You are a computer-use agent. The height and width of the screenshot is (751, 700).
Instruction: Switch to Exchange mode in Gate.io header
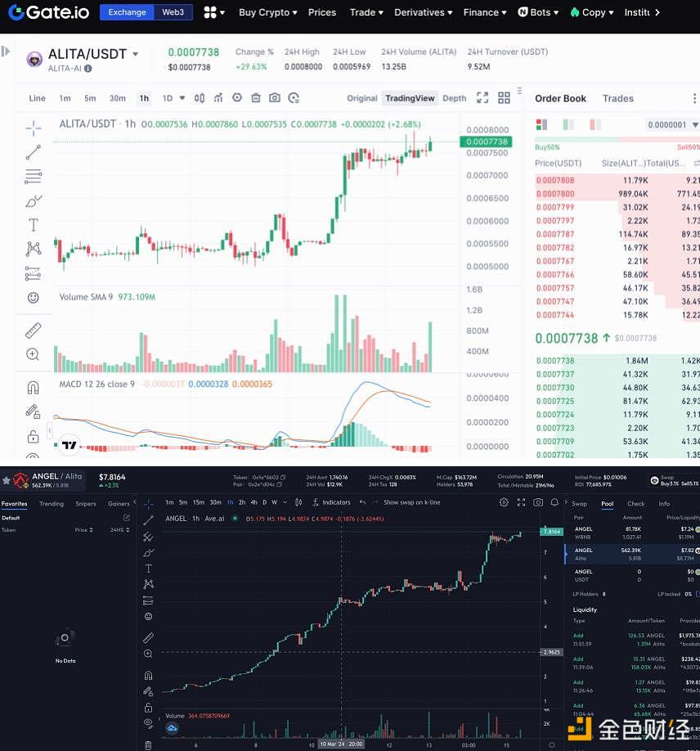[127, 12]
